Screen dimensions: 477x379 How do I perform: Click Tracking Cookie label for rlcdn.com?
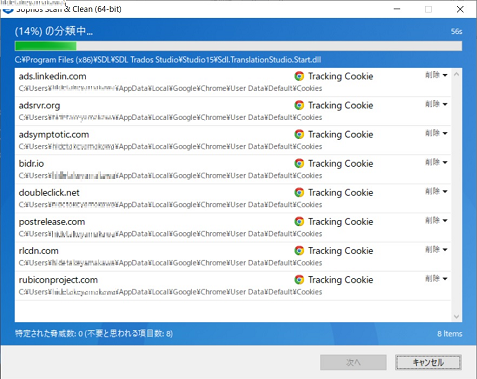click(340, 251)
